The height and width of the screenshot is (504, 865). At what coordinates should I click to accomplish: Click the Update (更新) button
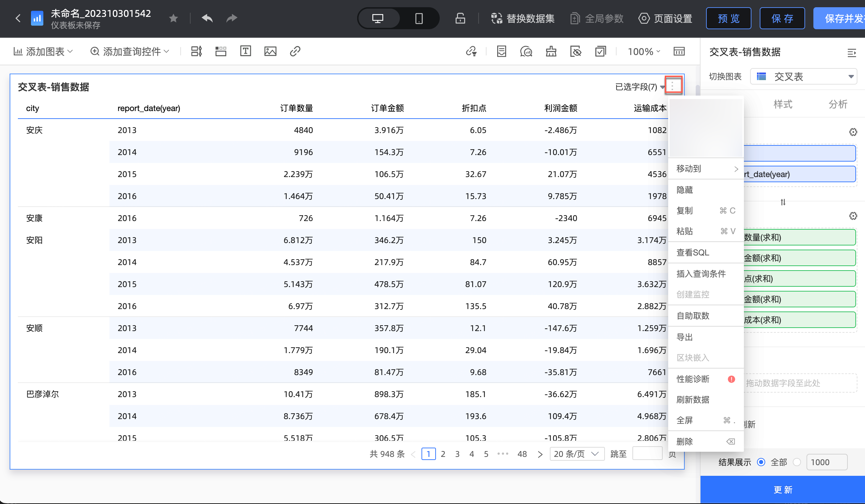(783, 490)
